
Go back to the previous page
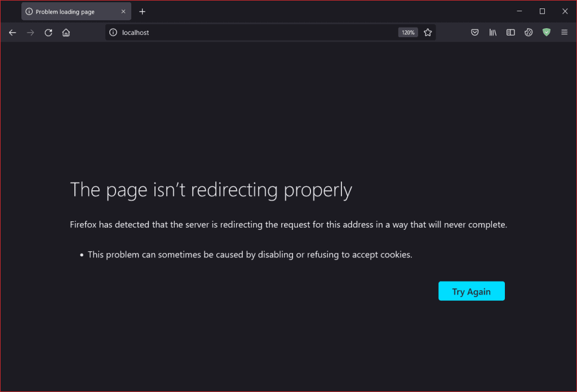click(x=12, y=33)
